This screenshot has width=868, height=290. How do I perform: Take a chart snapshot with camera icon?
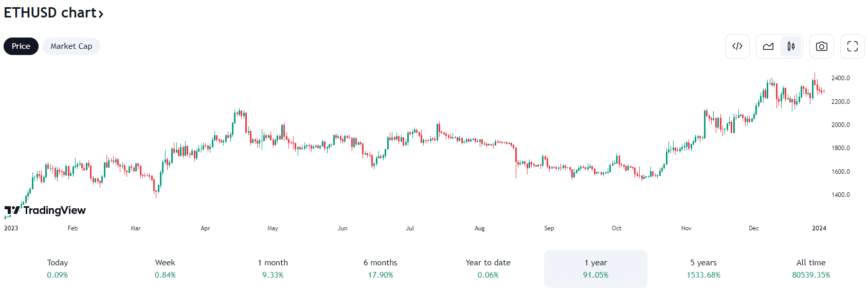coord(821,46)
